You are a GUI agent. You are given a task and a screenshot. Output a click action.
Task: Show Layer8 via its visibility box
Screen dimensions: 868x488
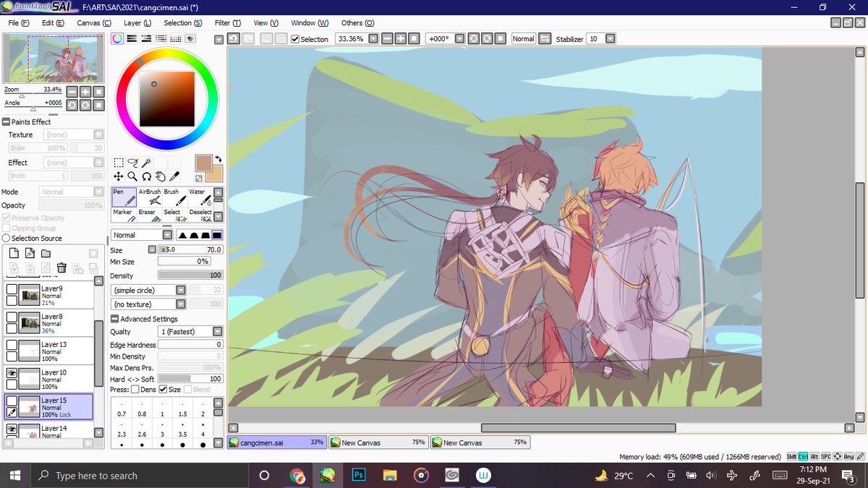pos(12,317)
